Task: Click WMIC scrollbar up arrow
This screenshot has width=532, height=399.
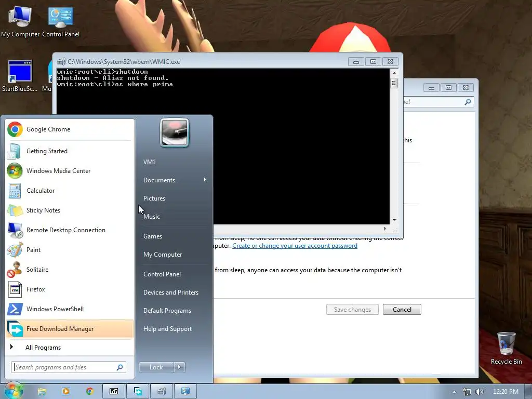Action: click(x=394, y=73)
